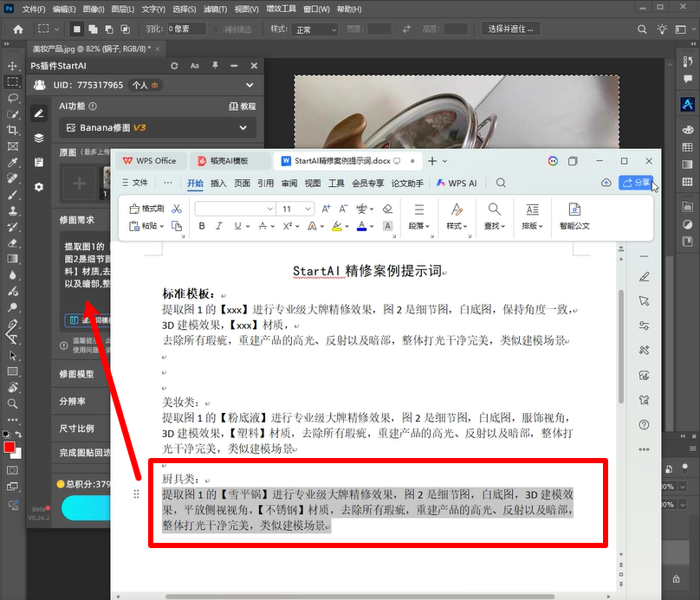
Task: Open the 滤镜(T) menu in Photoshop
Action: 215,9
